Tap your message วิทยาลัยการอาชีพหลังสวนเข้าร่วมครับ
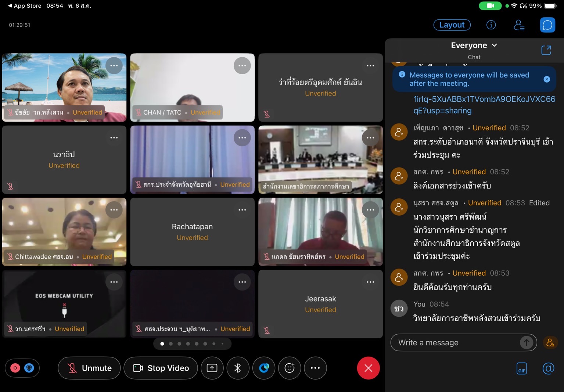564x392 pixels. [477, 318]
